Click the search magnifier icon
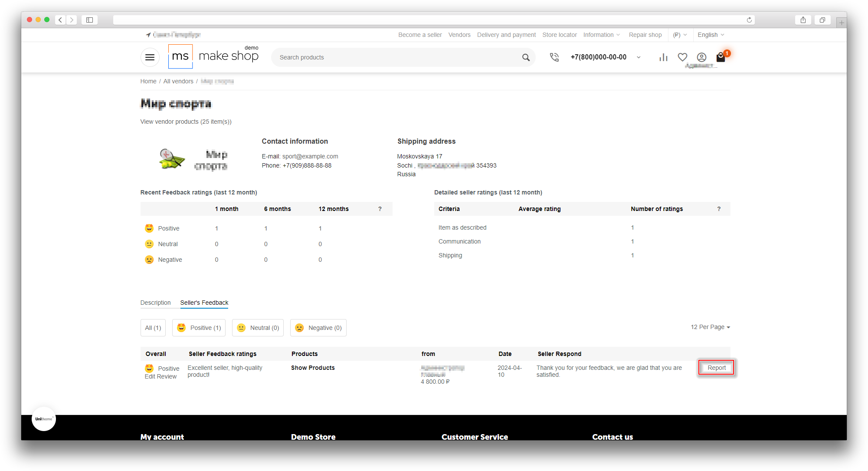The image size is (868, 471). pyautogui.click(x=526, y=57)
